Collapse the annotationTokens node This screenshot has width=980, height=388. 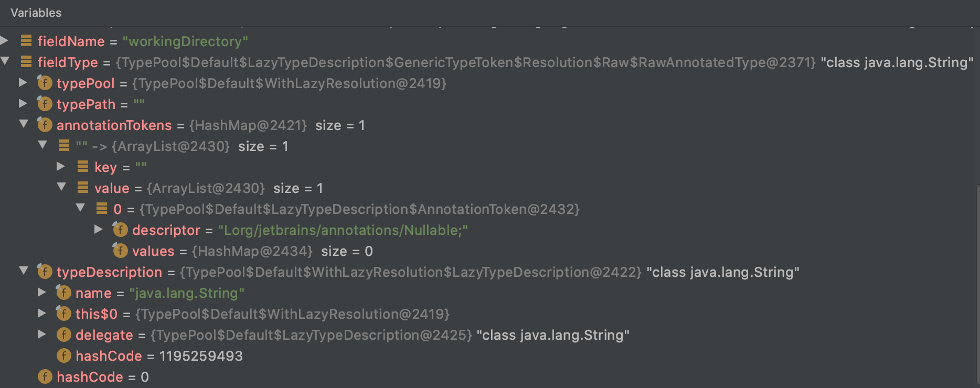tap(23, 124)
